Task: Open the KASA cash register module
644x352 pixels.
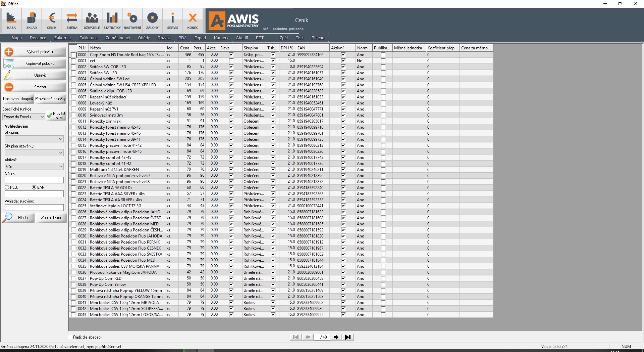Action: [11, 20]
